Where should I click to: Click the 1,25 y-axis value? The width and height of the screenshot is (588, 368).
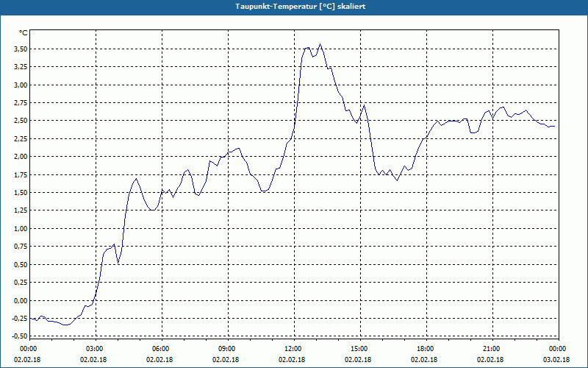[21, 210]
